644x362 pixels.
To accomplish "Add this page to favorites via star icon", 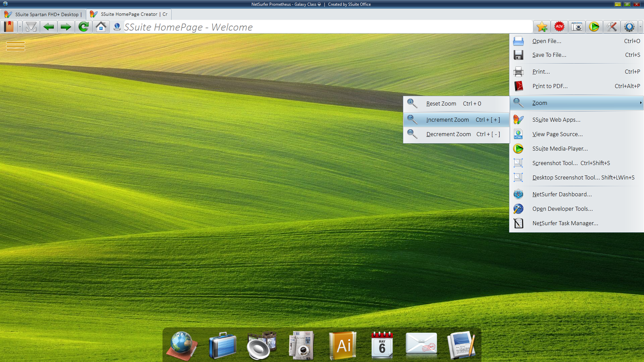I will point(542,27).
